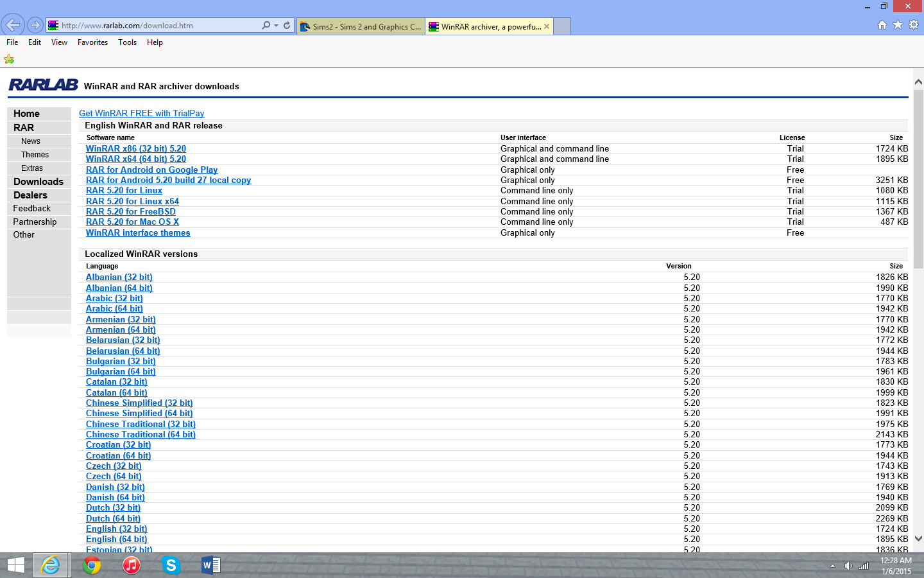Open Microsoft Word from the taskbar

tap(210, 565)
